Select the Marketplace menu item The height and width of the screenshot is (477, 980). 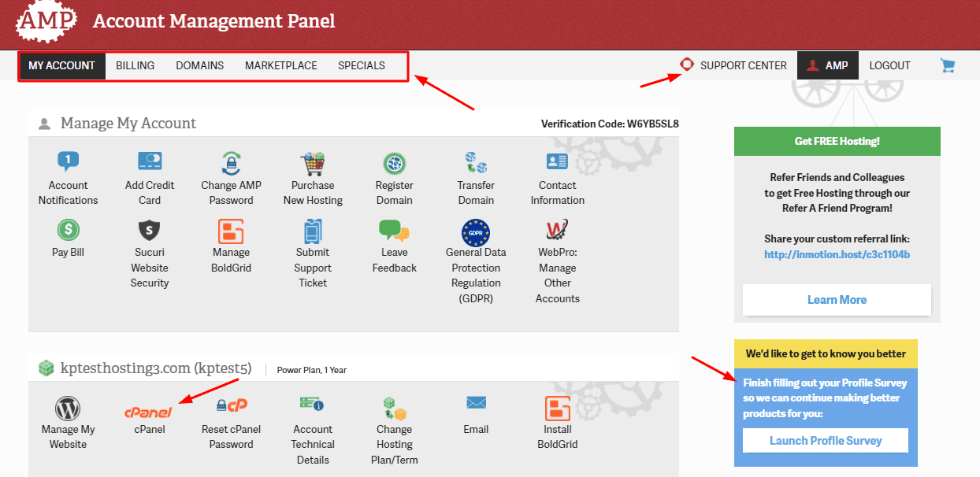[280, 65]
